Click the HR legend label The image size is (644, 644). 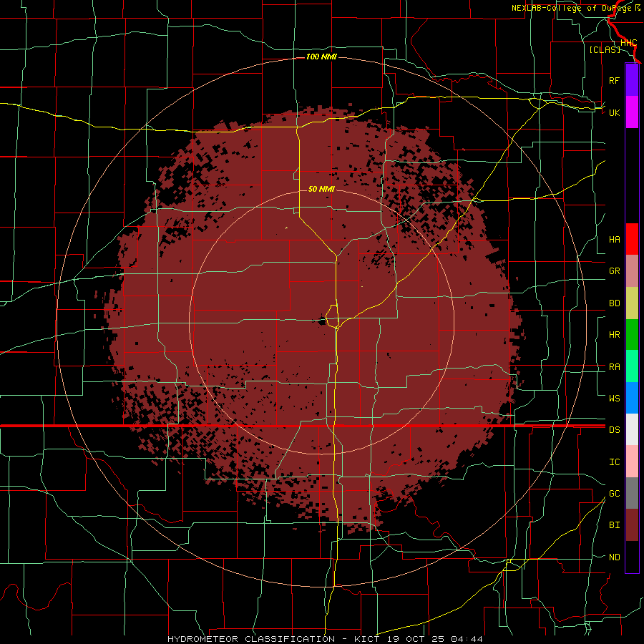coord(614,335)
